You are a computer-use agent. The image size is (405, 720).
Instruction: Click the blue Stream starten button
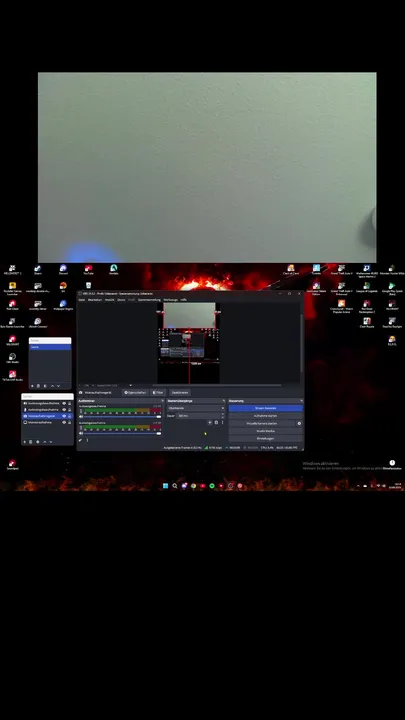[x=265, y=408]
